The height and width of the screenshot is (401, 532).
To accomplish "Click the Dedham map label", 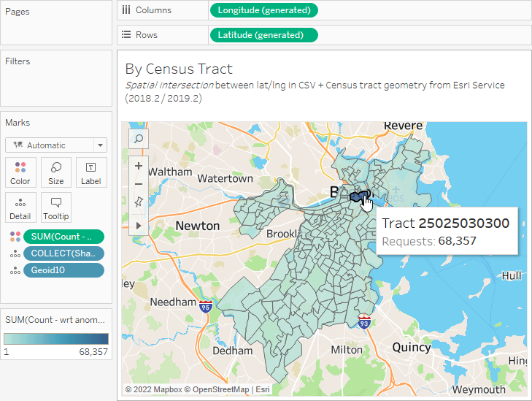I will [x=232, y=351].
